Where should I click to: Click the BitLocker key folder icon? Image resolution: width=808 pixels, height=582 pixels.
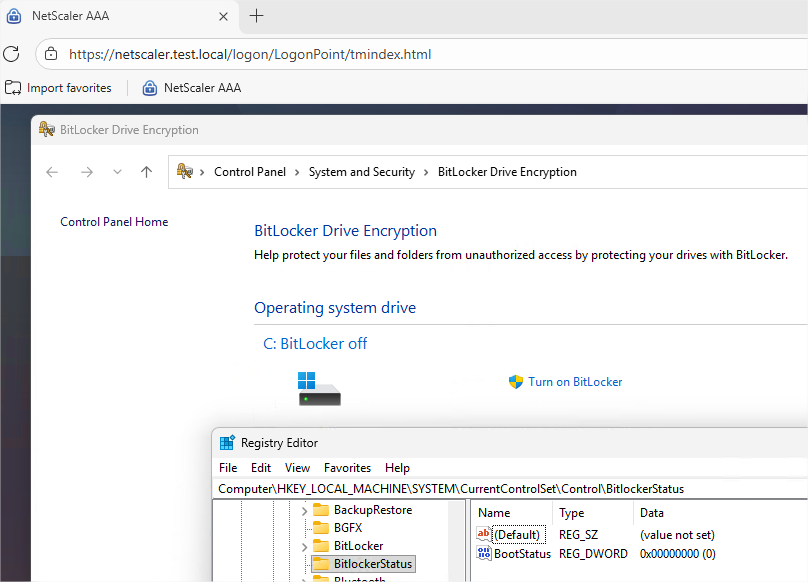tap(321, 546)
